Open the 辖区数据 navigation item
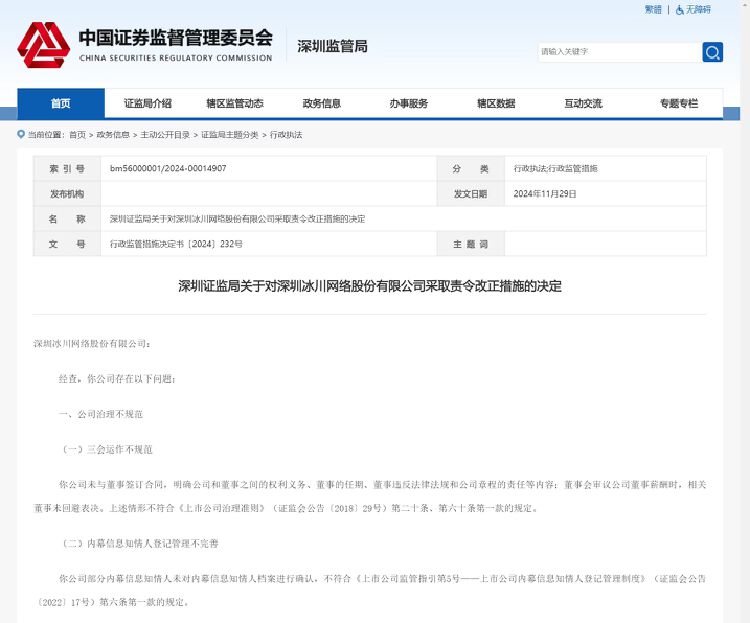 pos(496,104)
